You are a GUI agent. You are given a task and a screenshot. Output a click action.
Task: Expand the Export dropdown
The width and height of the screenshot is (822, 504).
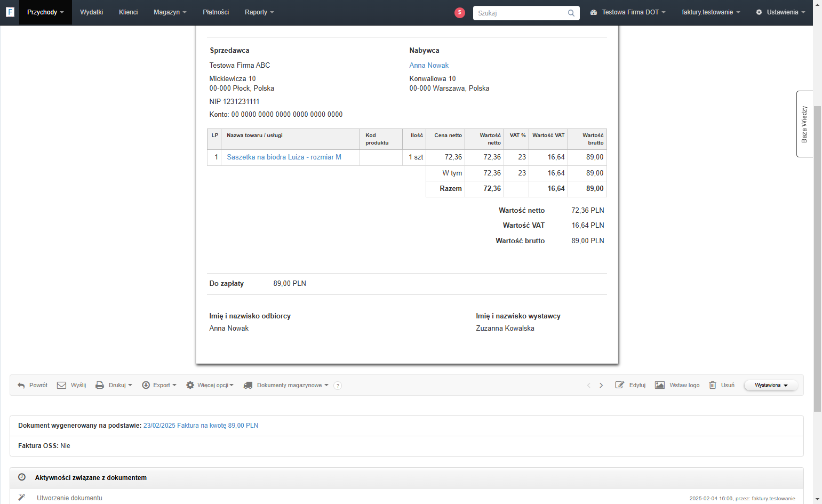coord(159,385)
